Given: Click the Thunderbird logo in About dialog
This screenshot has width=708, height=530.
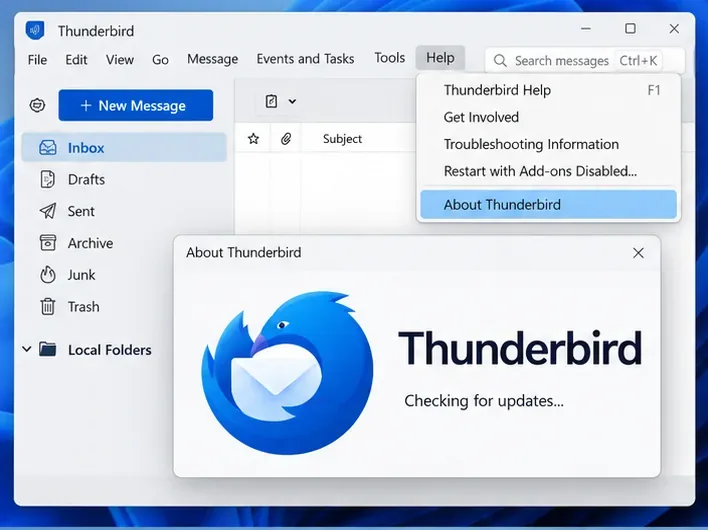Looking at the screenshot, I should coord(288,373).
